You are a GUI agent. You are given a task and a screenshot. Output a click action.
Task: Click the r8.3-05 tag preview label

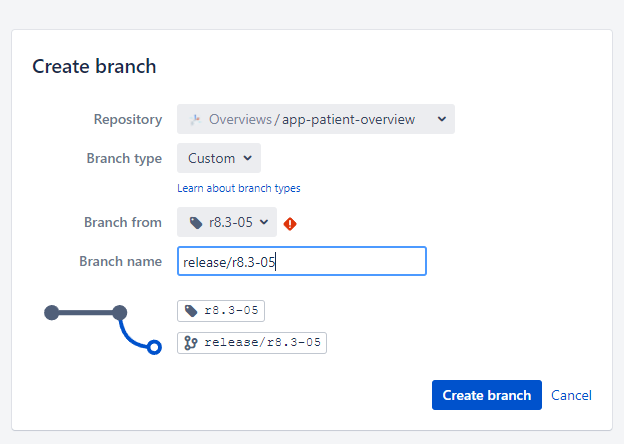point(221,311)
